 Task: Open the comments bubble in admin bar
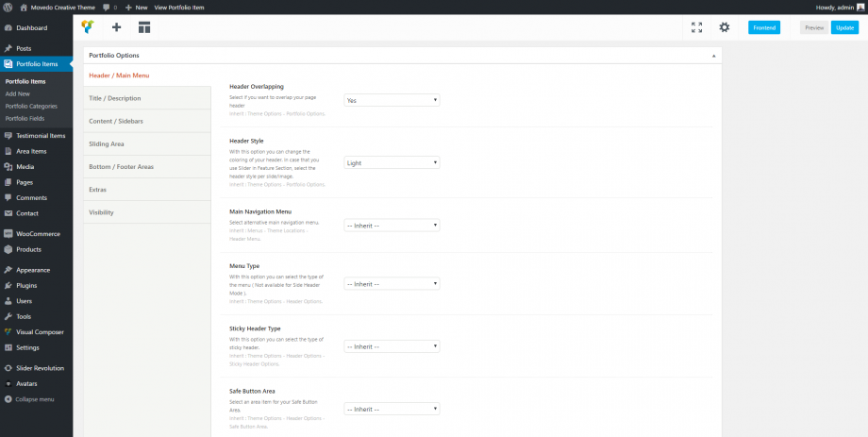coord(106,6)
